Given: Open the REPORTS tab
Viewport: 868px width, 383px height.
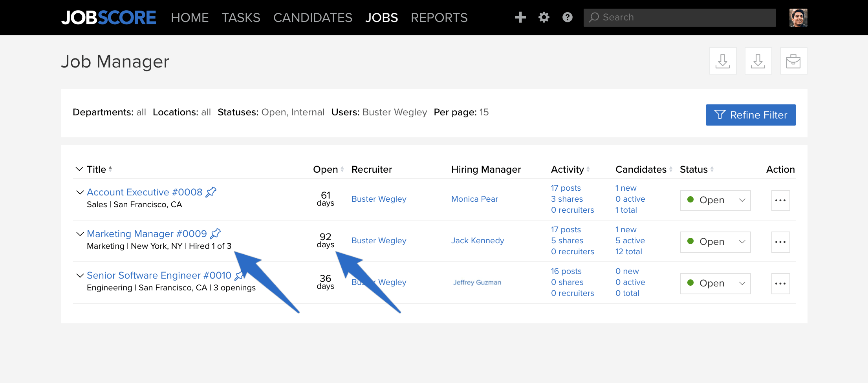Looking at the screenshot, I should pos(439,18).
